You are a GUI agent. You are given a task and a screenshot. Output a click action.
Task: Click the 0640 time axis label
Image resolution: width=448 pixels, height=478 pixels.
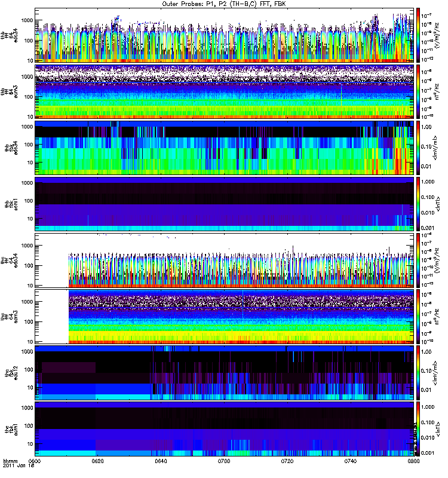[161, 461]
